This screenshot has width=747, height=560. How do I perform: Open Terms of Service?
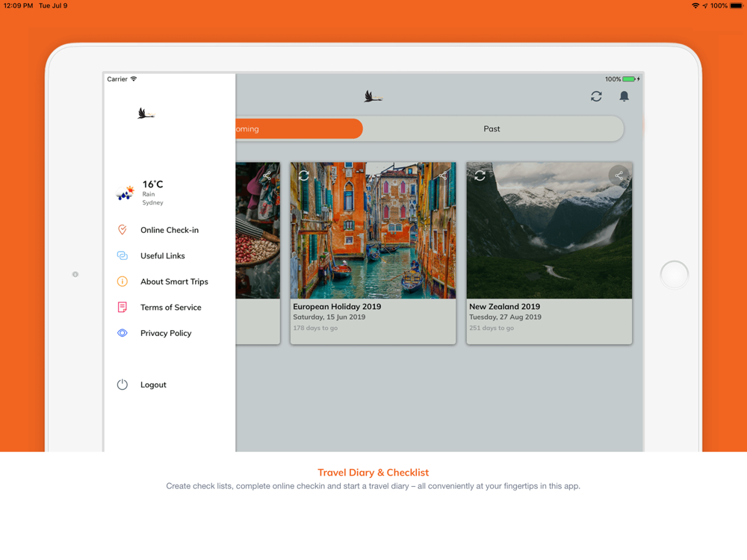(170, 307)
